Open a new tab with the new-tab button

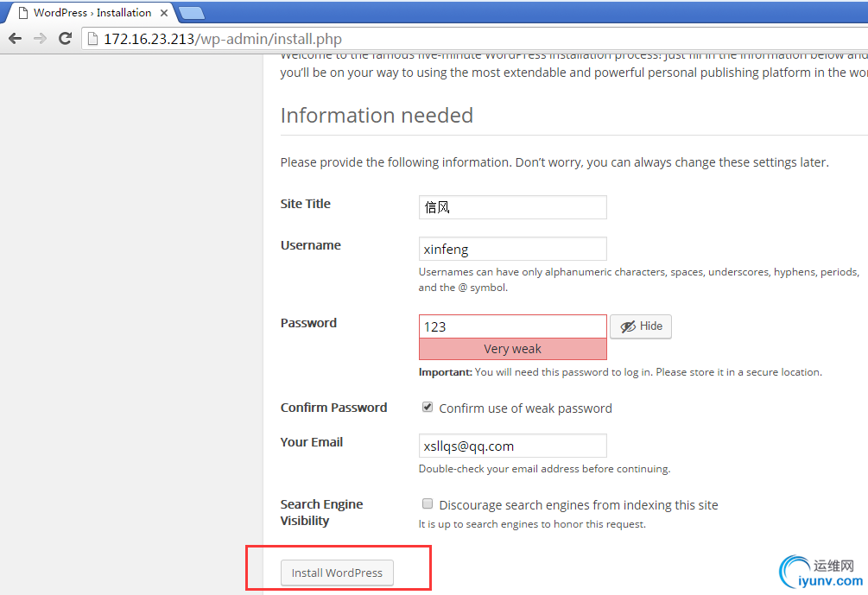[x=192, y=13]
